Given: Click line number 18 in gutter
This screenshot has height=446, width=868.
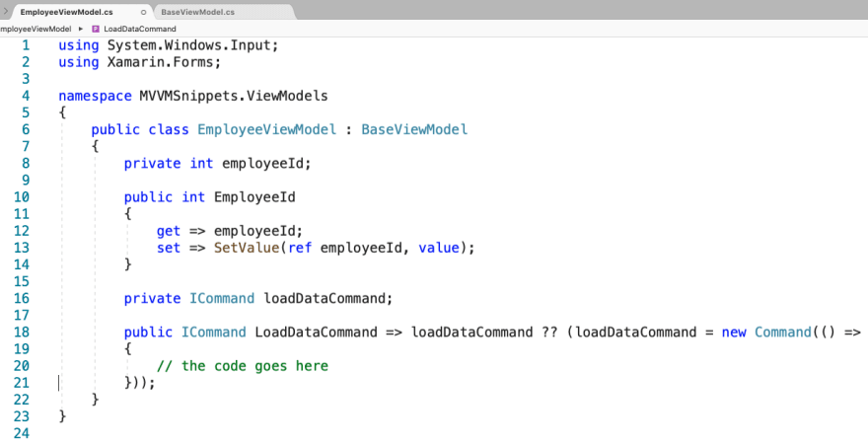Looking at the screenshot, I should pos(22,333).
